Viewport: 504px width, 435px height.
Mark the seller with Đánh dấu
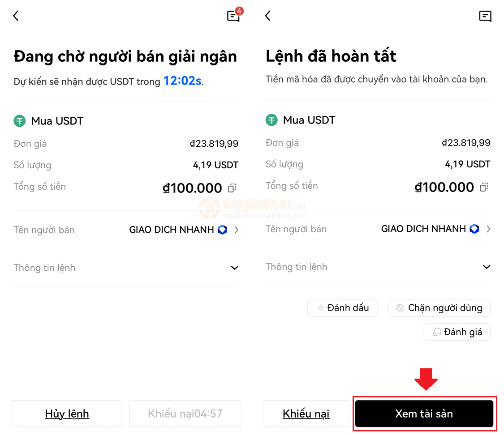point(342,308)
